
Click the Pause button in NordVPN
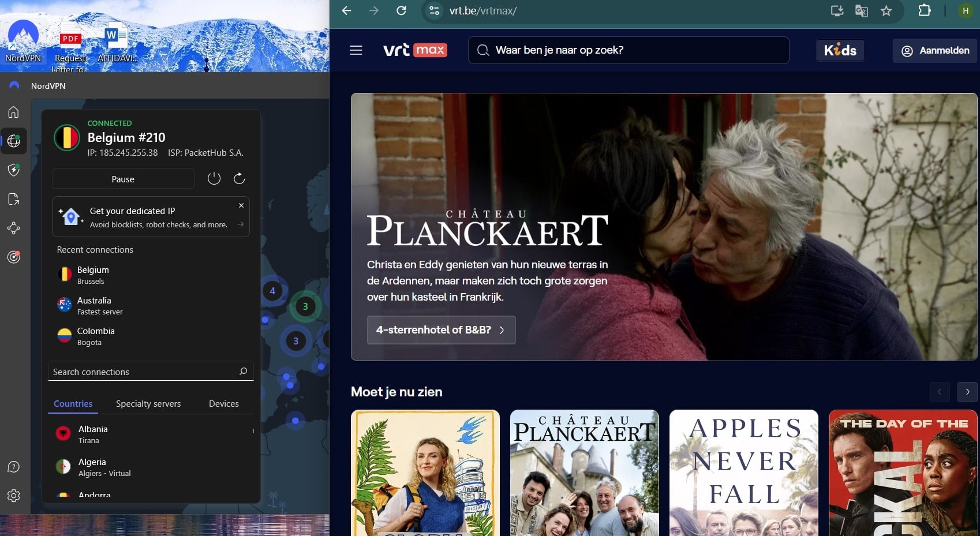[x=123, y=179]
